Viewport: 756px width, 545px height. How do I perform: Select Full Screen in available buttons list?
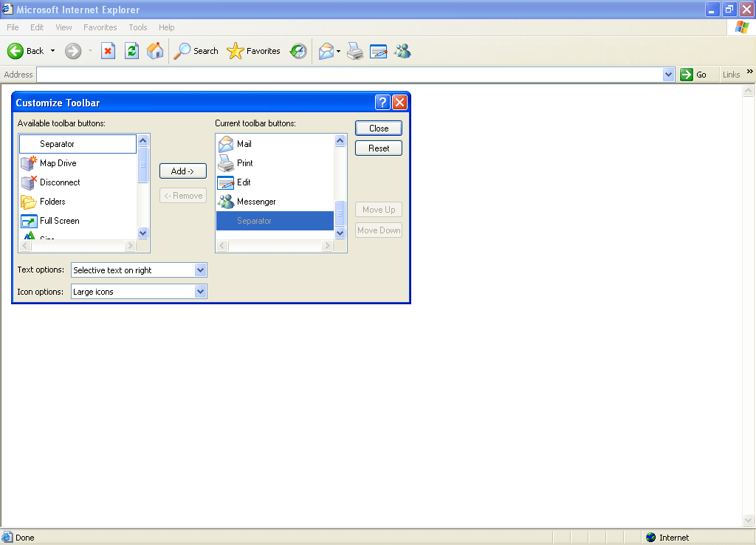coord(78,221)
